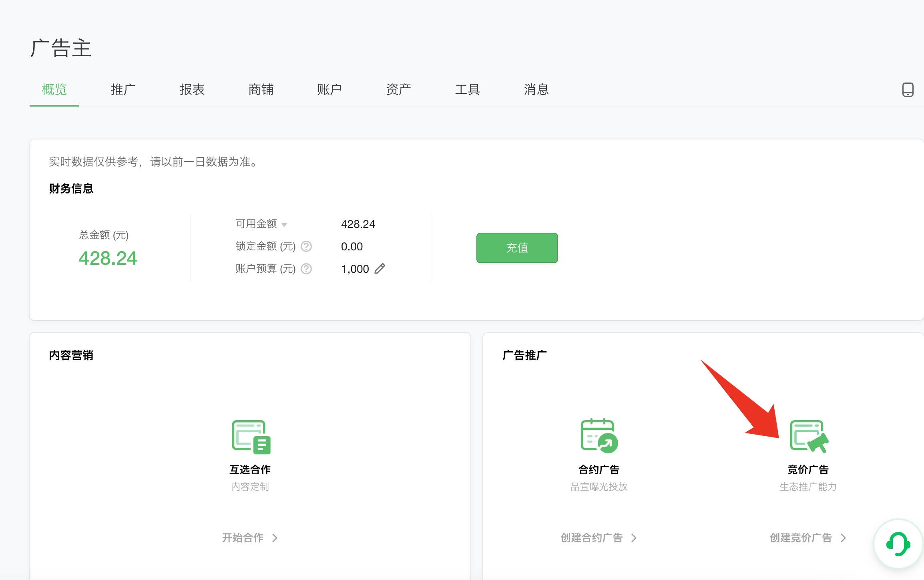Click the mobile phone icon in the header
This screenshot has width=924, height=580.
(908, 89)
